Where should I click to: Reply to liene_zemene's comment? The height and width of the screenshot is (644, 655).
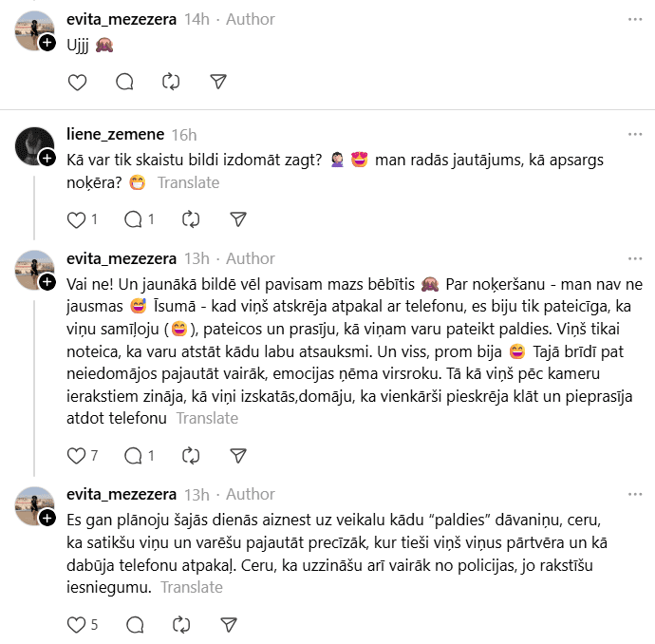click(134, 219)
